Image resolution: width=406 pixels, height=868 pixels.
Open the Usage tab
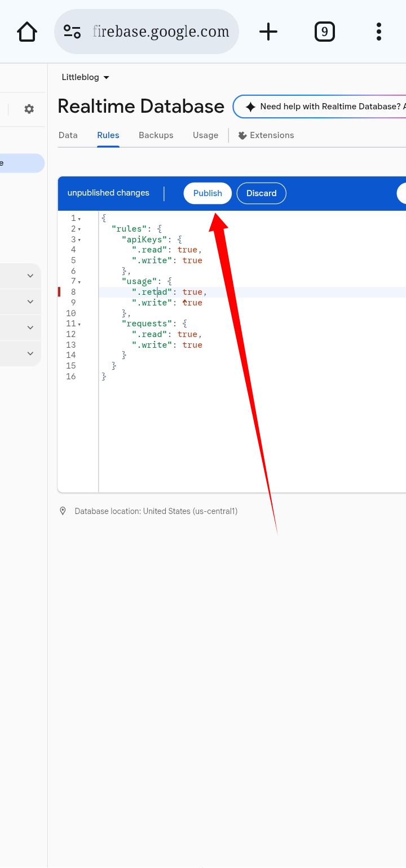click(205, 135)
